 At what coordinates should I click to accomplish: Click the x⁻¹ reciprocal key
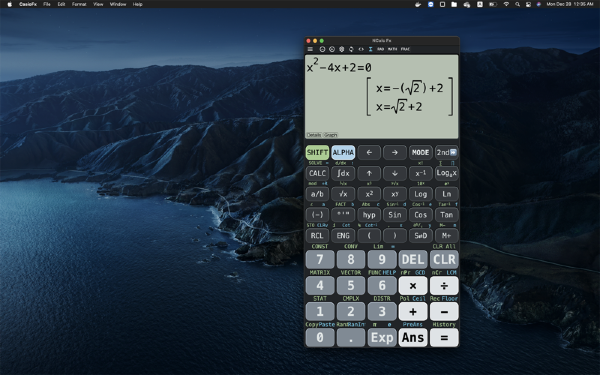tap(421, 173)
